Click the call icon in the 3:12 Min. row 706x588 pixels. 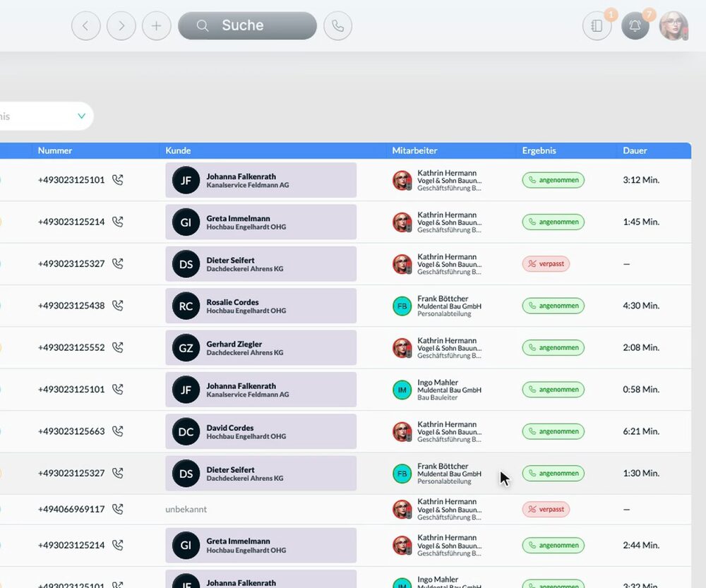tap(117, 180)
